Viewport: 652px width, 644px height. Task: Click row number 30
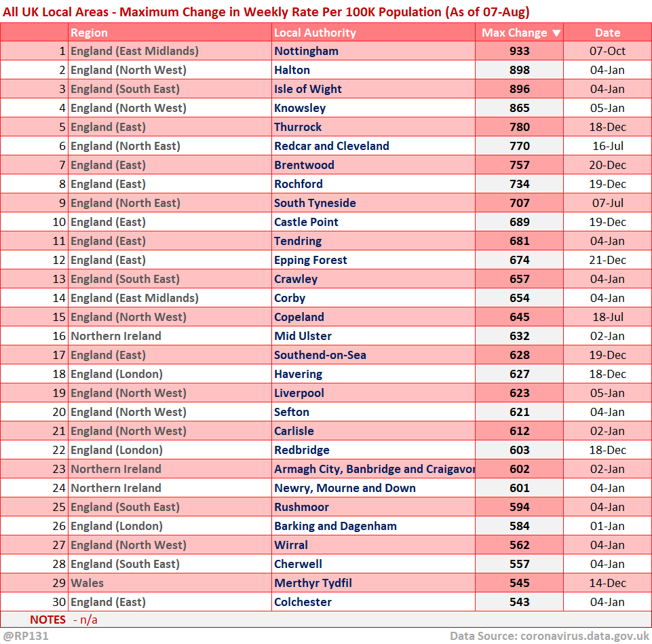60,602
